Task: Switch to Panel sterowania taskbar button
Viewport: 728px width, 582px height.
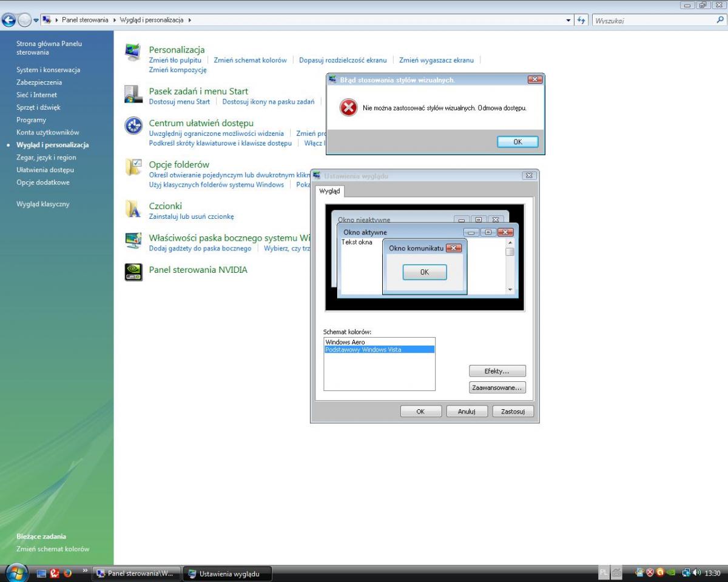Action: click(x=136, y=574)
